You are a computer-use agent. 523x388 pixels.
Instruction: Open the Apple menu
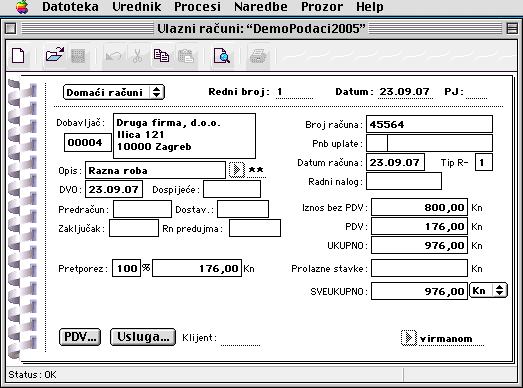pos(22,7)
